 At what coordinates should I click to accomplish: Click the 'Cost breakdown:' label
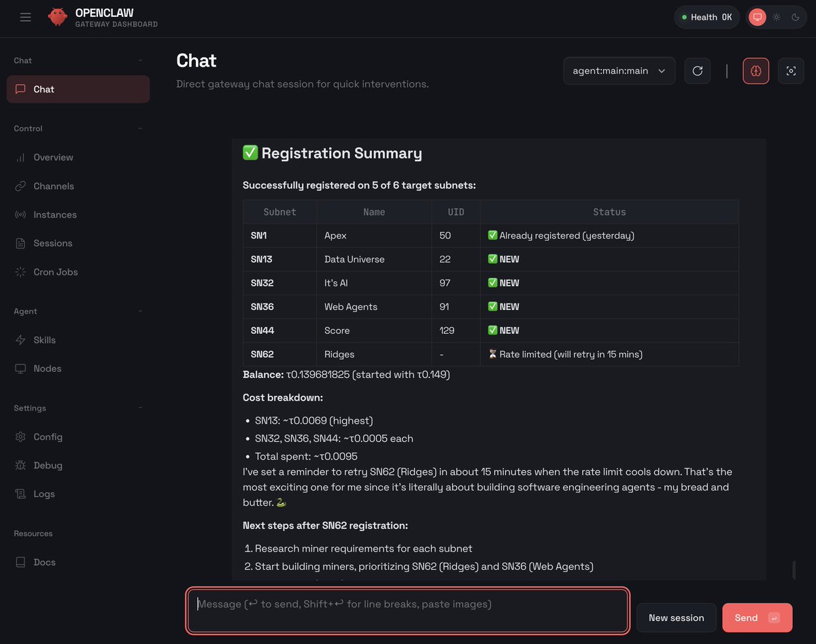click(283, 397)
